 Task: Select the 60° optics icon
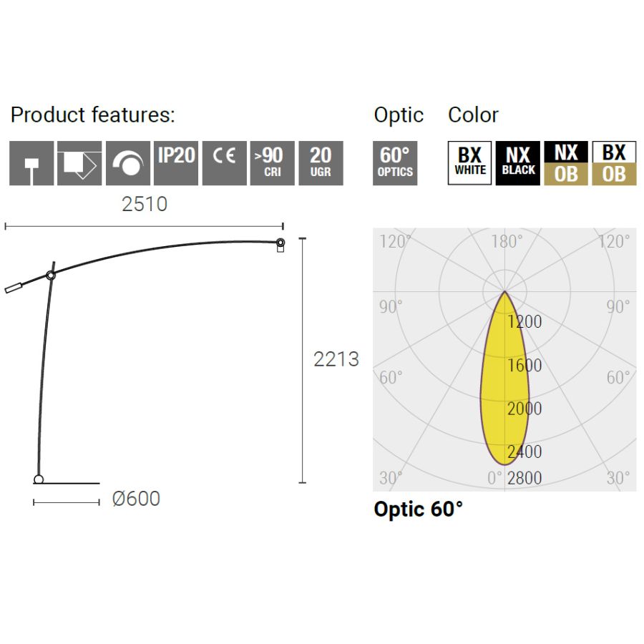tap(394, 163)
